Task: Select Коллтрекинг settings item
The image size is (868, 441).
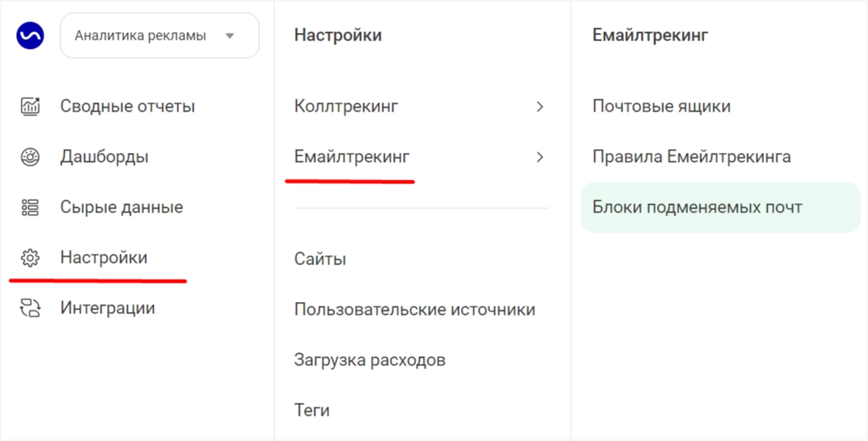Action: [x=346, y=106]
